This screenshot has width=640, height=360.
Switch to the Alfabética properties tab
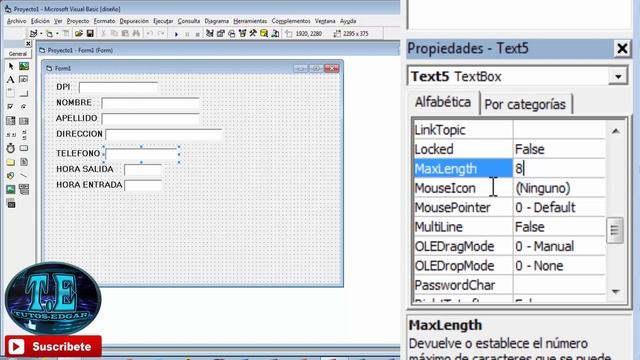coord(443,102)
